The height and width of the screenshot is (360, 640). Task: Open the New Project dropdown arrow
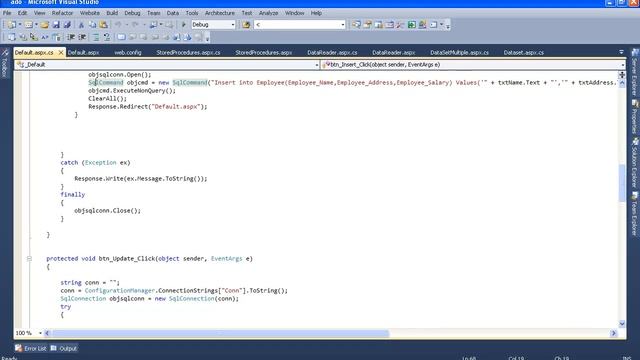[19, 25]
